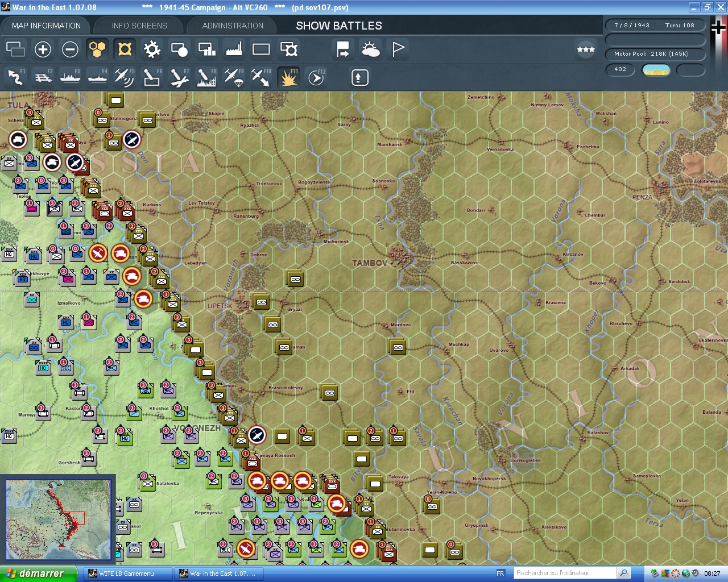This screenshot has height=582, width=728.
Task: Click the Rechercher sur l'ordinateur search field
Action: tap(565, 573)
